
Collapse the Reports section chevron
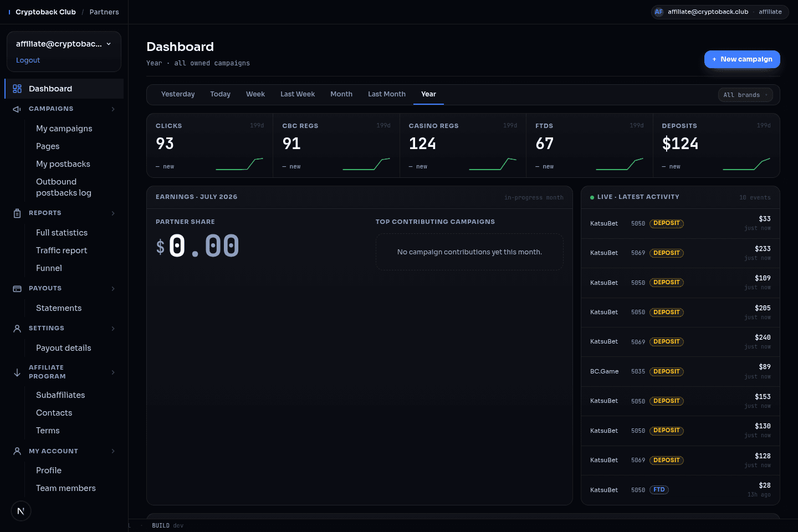[113, 213]
